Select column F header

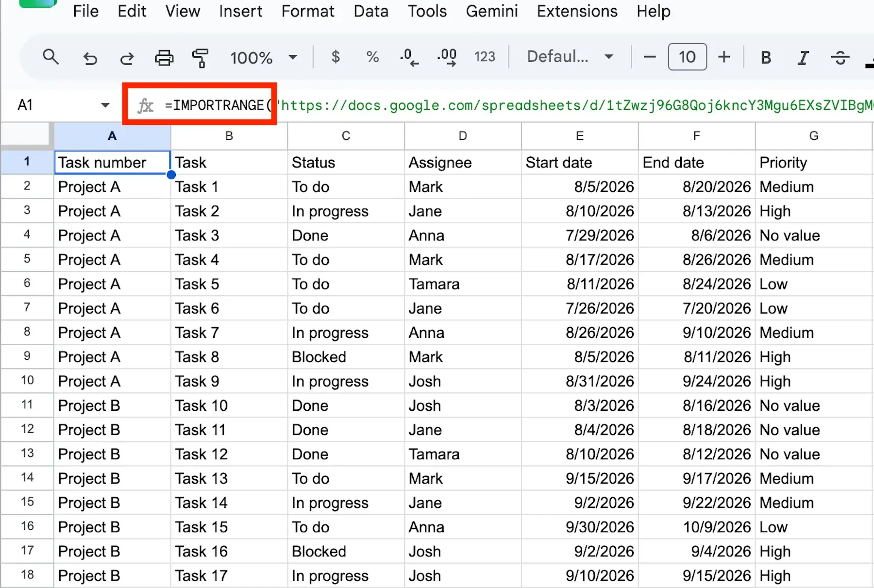(697, 136)
